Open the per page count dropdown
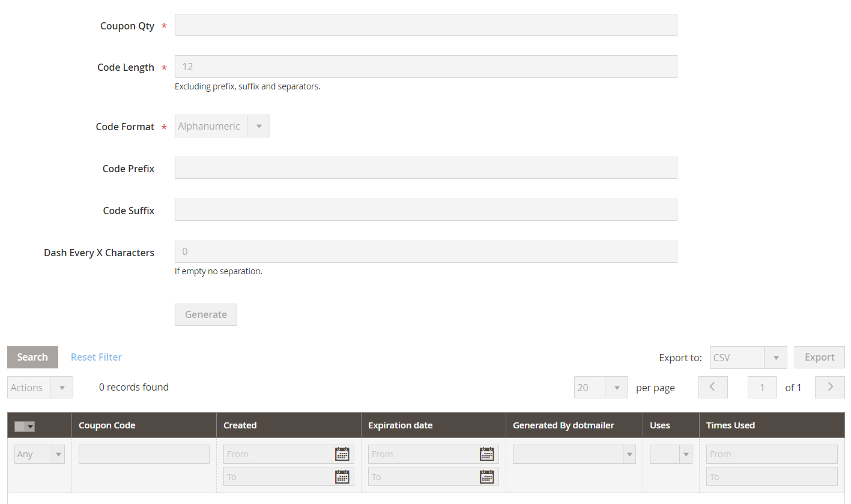Screen dimensions: 851x504 pyautogui.click(x=601, y=388)
